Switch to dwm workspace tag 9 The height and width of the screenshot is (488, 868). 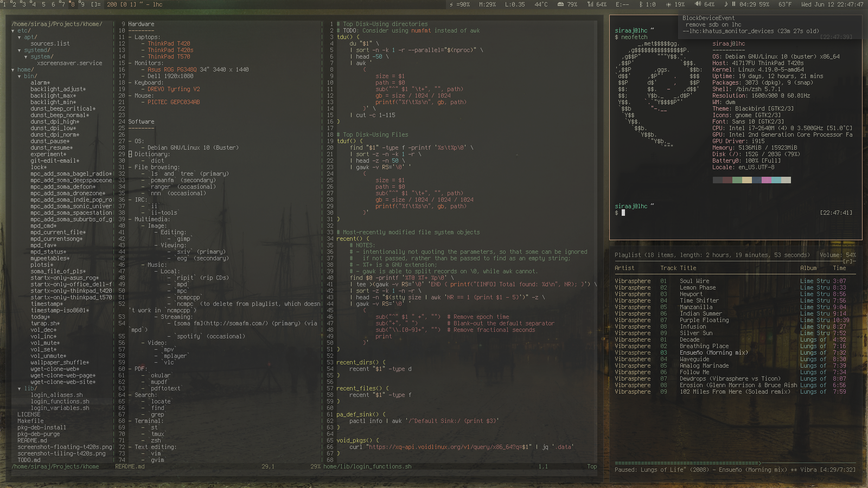(81, 4)
